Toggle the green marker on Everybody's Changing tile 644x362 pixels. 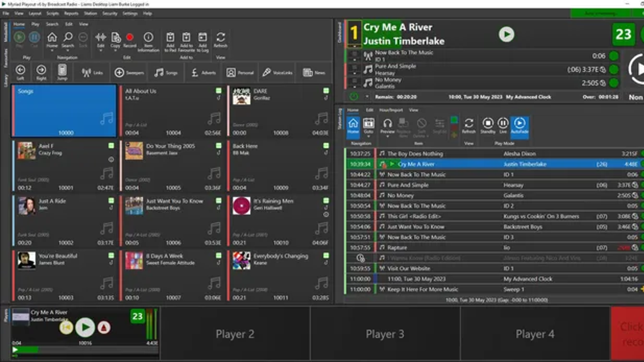point(326,255)
